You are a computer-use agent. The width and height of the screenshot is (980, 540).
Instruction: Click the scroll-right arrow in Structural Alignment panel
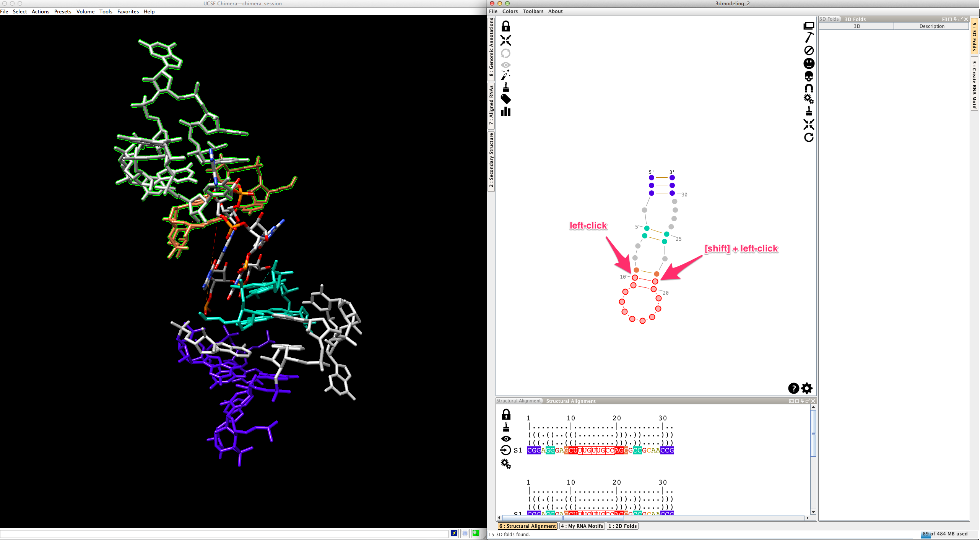point(807,518)
